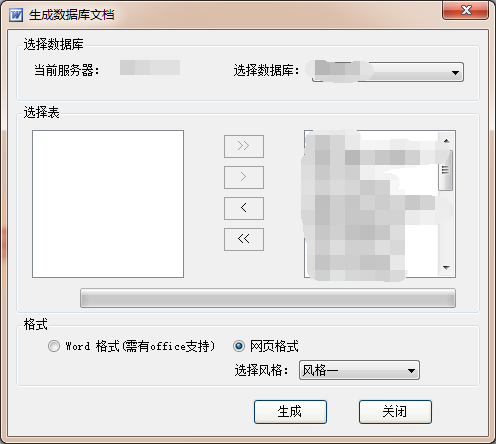Click the single > move-right arrow button
The width and height of the screenshot is (496, 444).
244,177
